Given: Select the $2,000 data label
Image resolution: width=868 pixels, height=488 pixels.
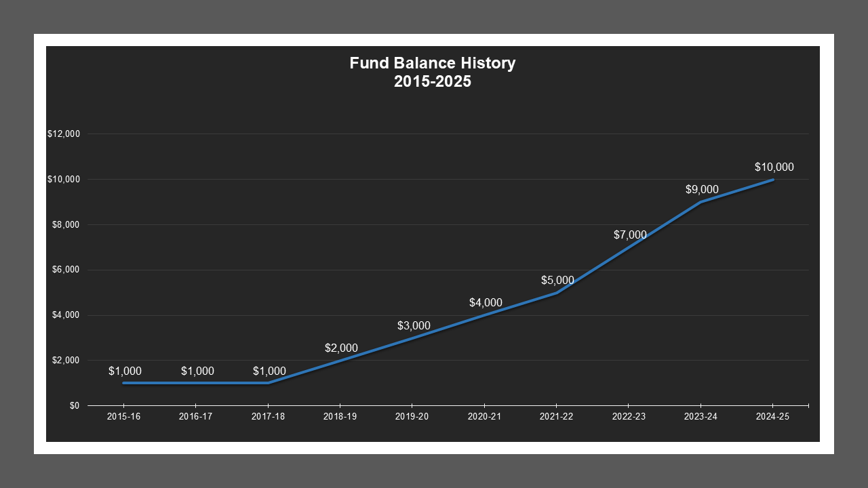Looking at the screenshot, I should [x=341, y=348].
